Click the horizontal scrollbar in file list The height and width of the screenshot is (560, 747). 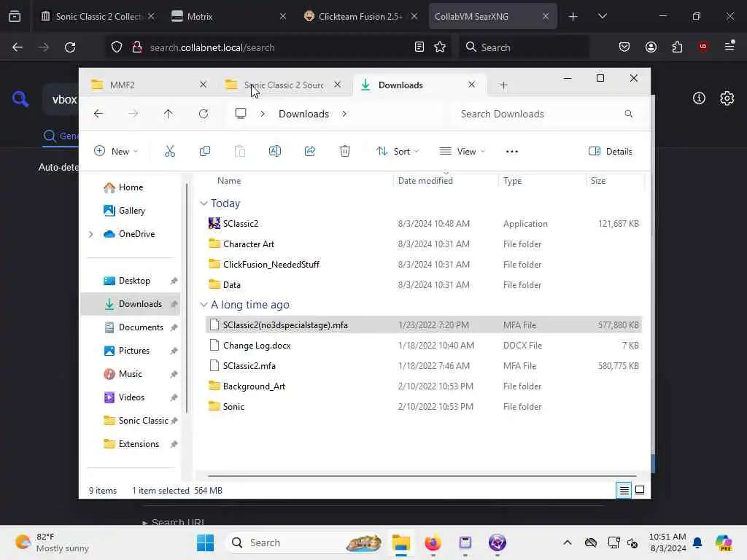click(x=422, y=475)
